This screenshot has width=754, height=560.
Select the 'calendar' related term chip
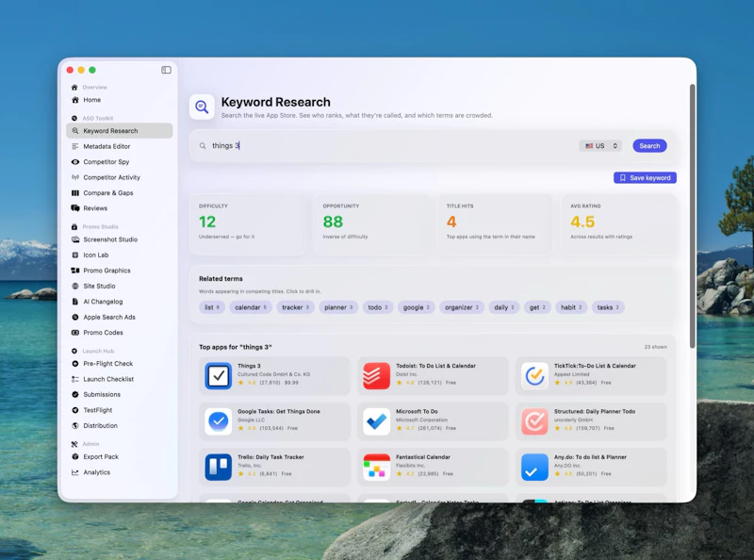click(x=251, y=307)
